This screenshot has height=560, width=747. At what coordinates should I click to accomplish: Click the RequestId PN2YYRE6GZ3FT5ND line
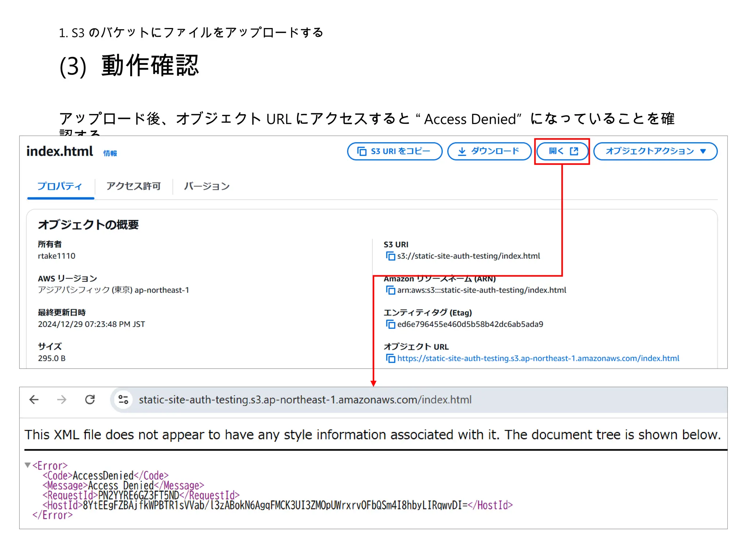coord(141,495)
